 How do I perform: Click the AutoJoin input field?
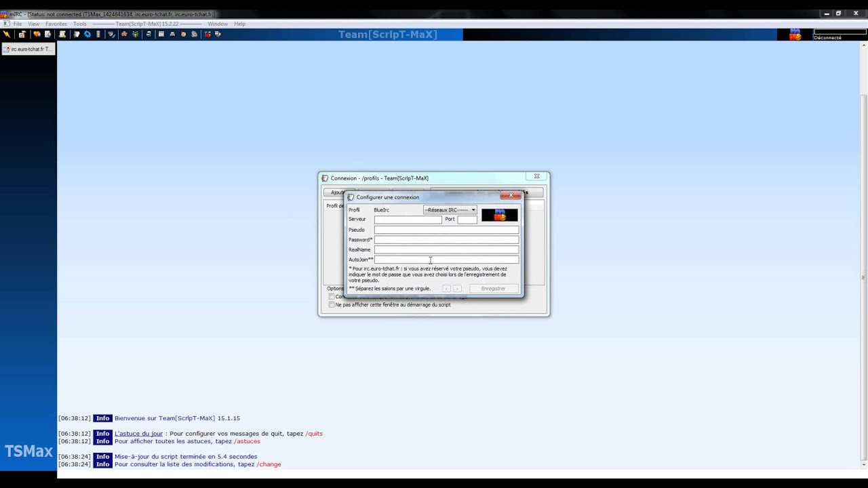point(446,260)
